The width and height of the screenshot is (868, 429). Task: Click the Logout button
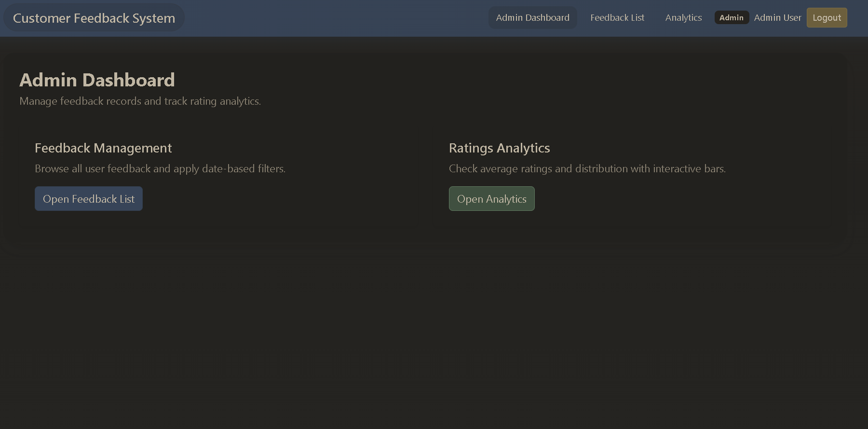click(827, 18)
